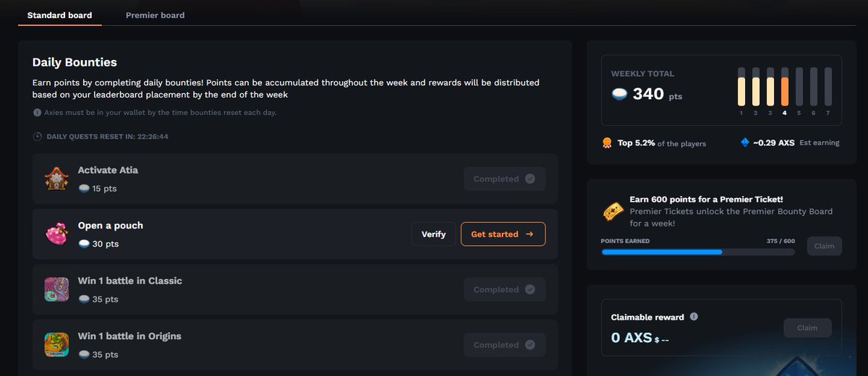Click the 'Win 1 battle in Origins' title

pos(129,336)
